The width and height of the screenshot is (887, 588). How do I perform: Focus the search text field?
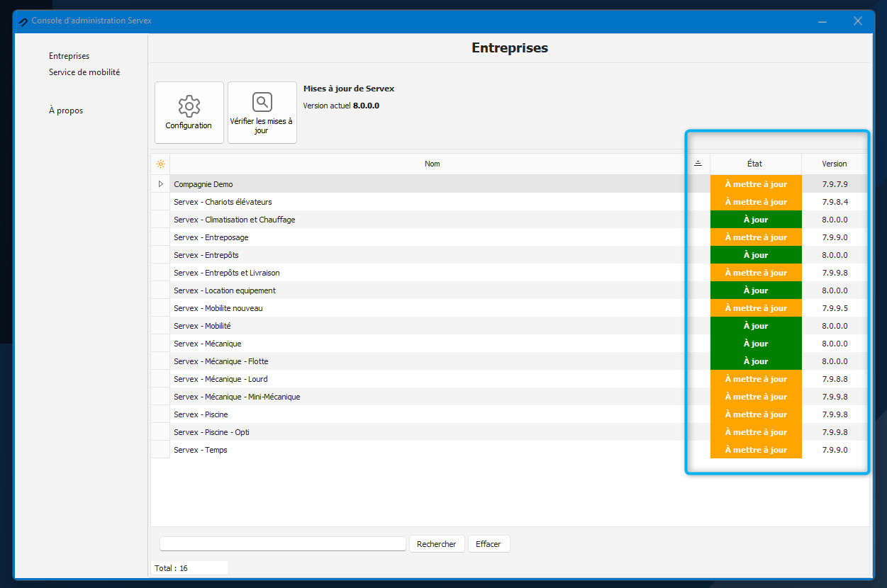click(282, 544)
